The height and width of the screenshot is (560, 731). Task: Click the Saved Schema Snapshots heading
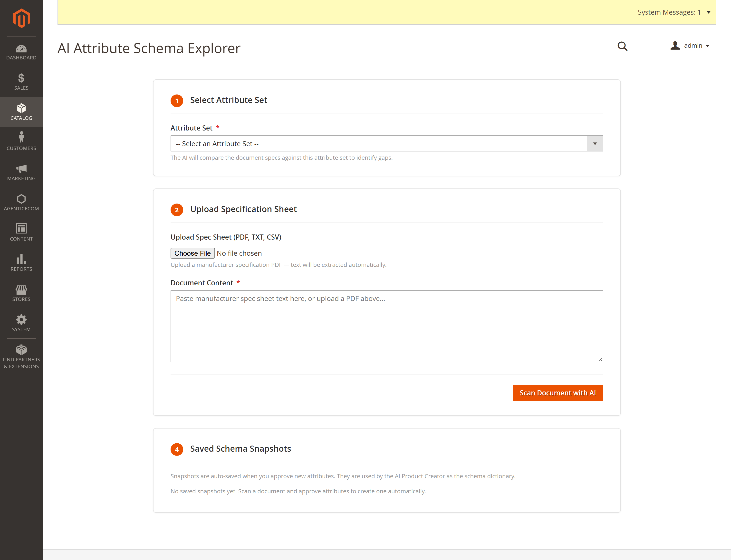[240, 449]
